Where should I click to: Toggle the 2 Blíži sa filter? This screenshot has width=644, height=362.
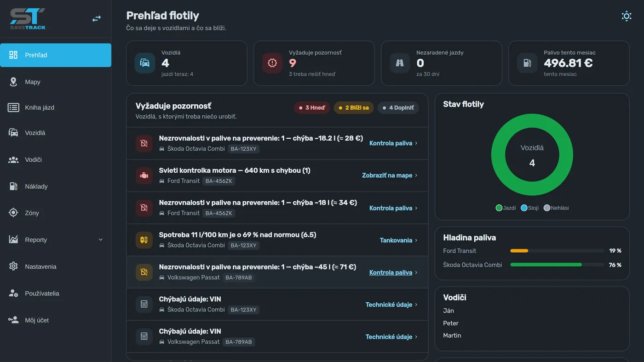coord(354,108)
